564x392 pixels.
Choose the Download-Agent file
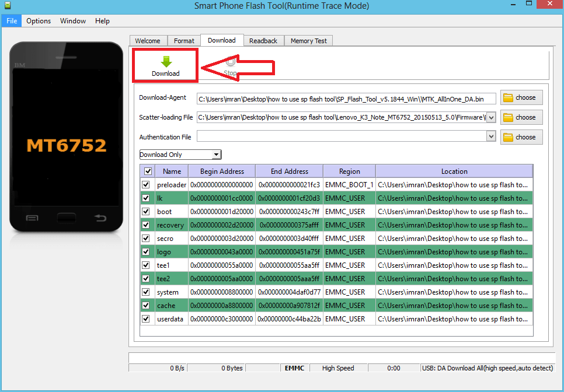point(521,98)
